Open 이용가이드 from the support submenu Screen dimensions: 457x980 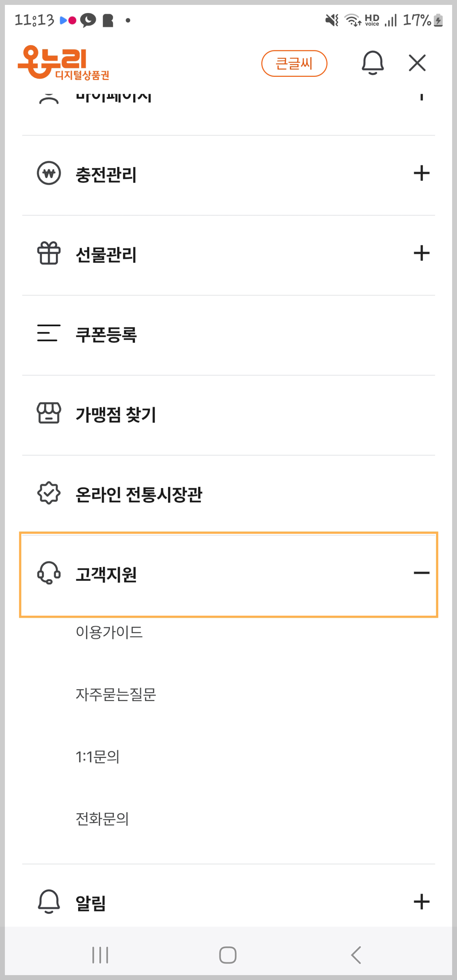[x=109, y=632]
